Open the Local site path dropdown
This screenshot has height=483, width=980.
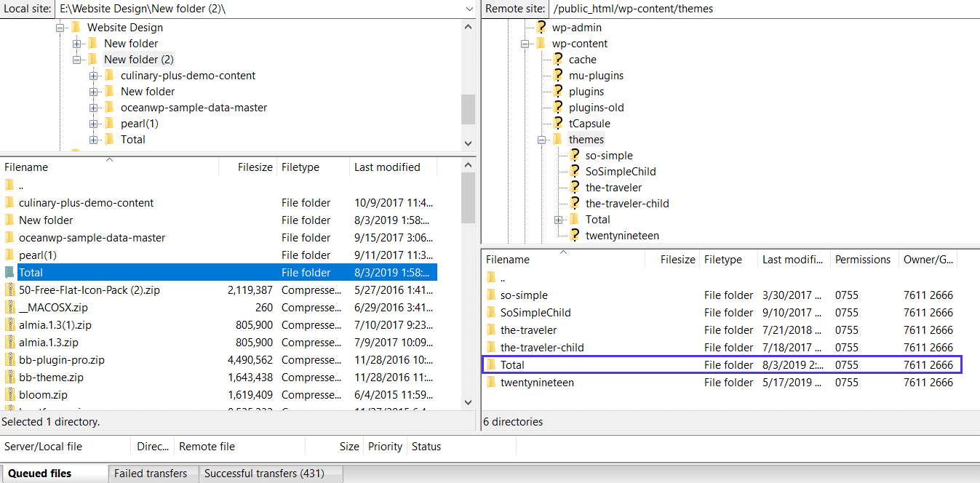pyautogui.click(x=470, y=9)
